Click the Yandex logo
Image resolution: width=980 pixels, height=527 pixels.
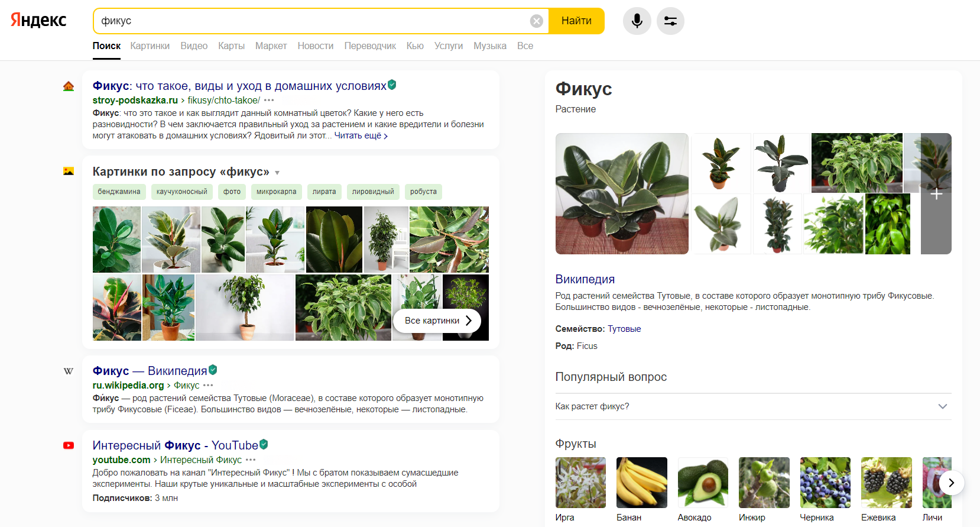[39, 20]
